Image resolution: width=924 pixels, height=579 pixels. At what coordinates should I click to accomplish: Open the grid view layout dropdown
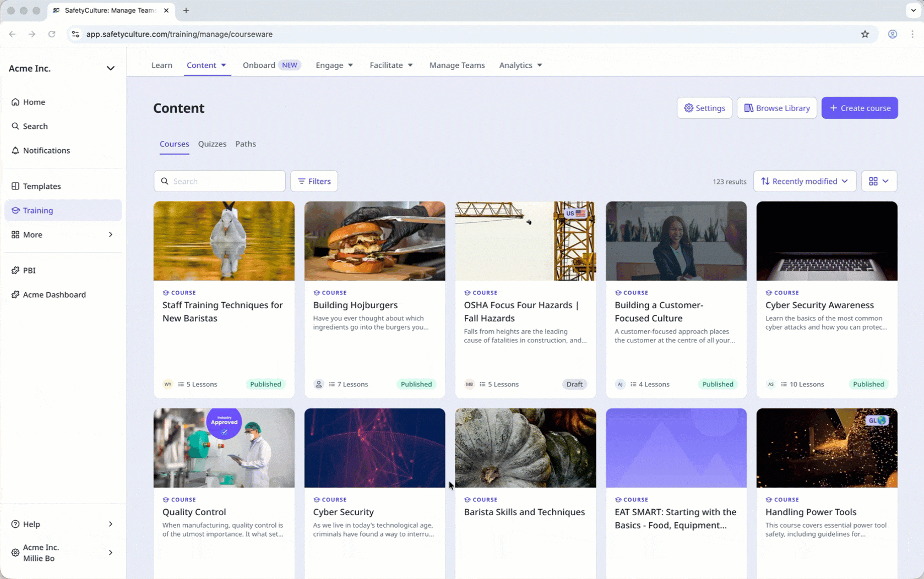coord(879,181)
